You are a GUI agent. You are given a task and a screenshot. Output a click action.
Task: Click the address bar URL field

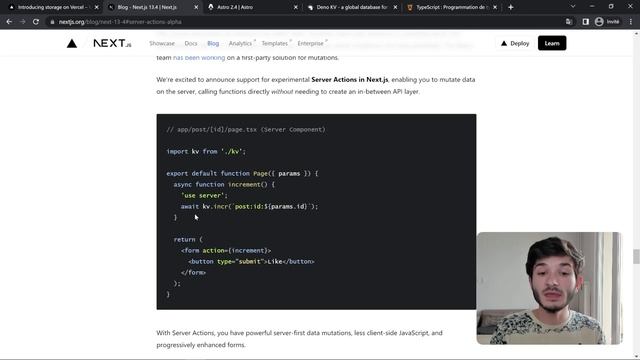(306, 22)
